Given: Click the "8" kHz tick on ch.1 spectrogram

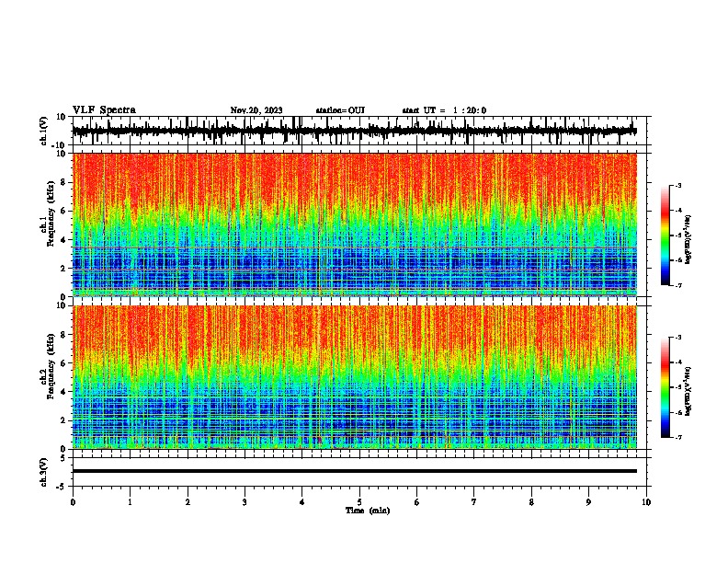Looking at the screenshot, I should 64,182.
